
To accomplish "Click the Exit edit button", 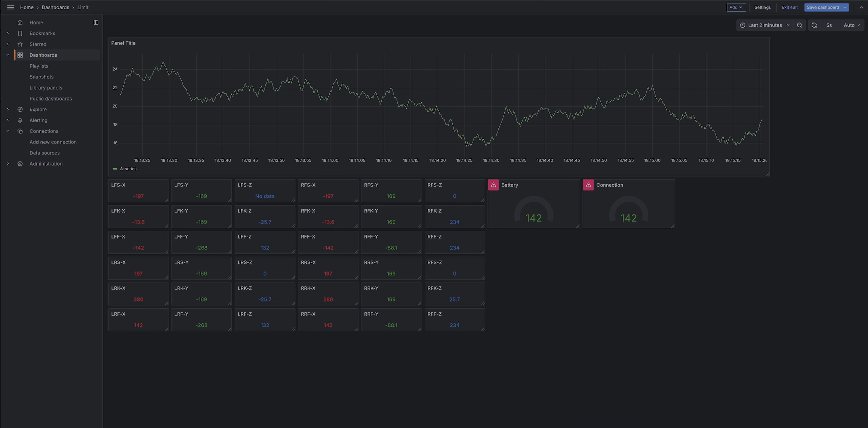I will [x=789, y=7].
